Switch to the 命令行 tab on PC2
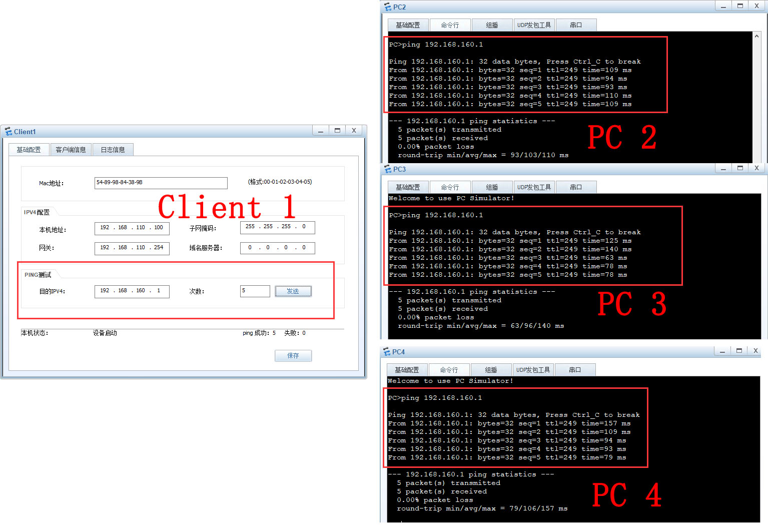This screenshot has width=768, height=532. [449, 25]
